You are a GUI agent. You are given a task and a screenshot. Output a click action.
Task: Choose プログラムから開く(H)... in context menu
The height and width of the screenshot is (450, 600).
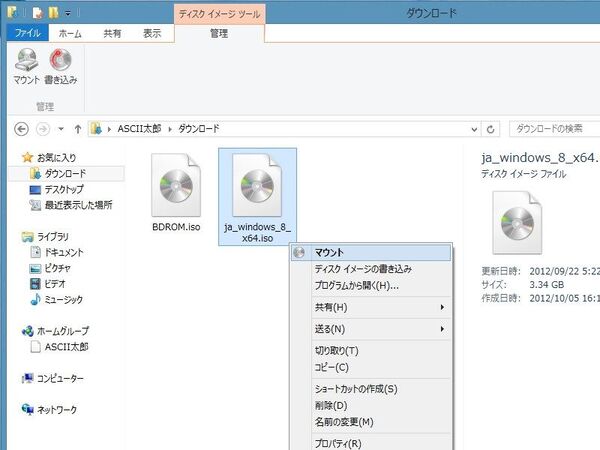click(x=371, y=285)
